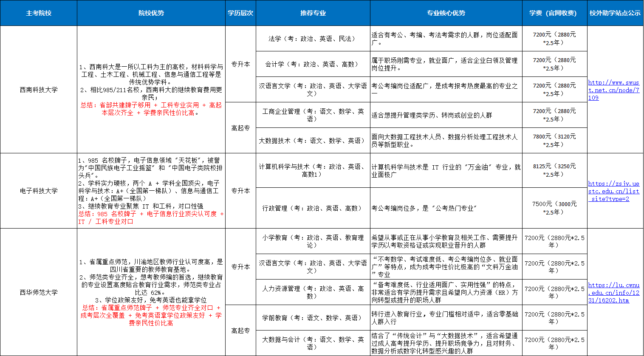Select the 电子科技大学 school cell

pos(39,191)
